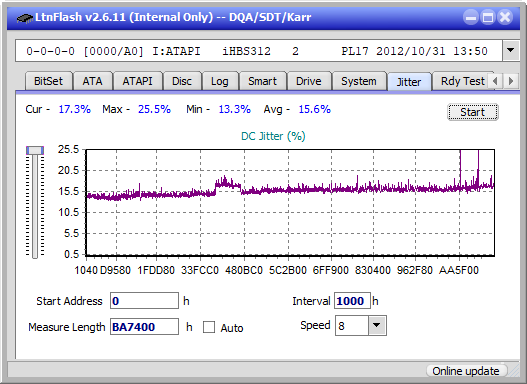527x384 pixels.
Task: Focus the Interval input field
Action: point(352,301)
